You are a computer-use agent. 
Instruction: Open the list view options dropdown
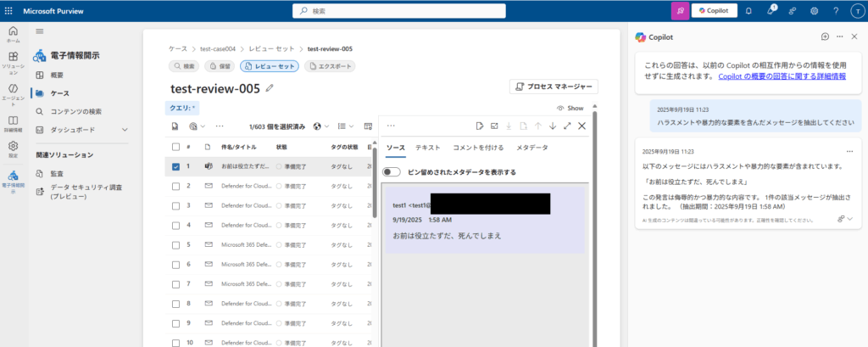click(346, 126)
